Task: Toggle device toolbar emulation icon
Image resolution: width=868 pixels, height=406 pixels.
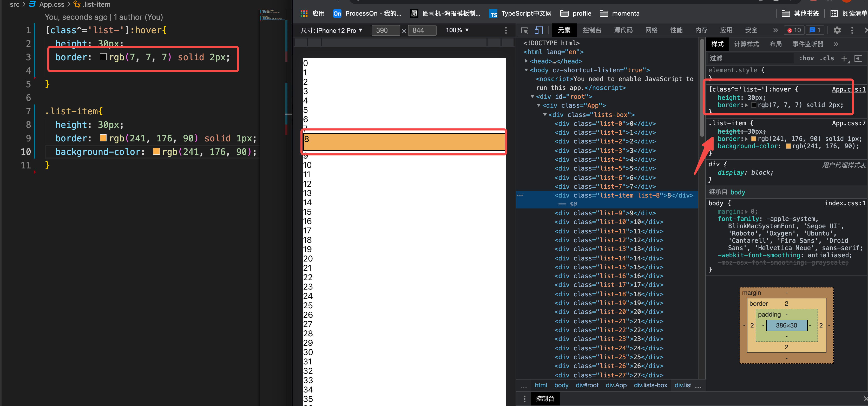Action: click(538, 30)
